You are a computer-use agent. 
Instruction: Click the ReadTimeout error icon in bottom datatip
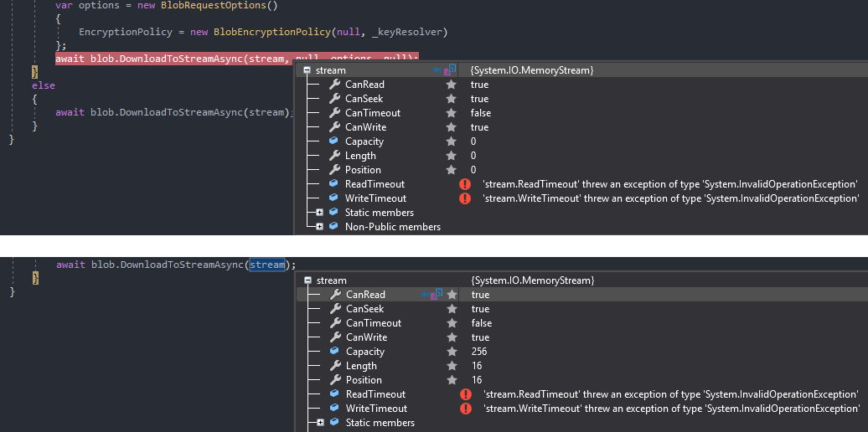[x=466, y=394]
